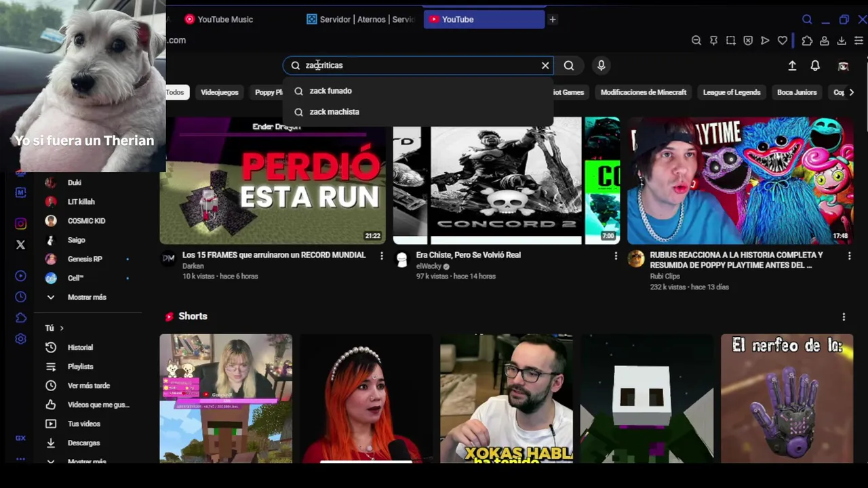Open options menu for 'Era Chiste' video

tap(616, 256)
